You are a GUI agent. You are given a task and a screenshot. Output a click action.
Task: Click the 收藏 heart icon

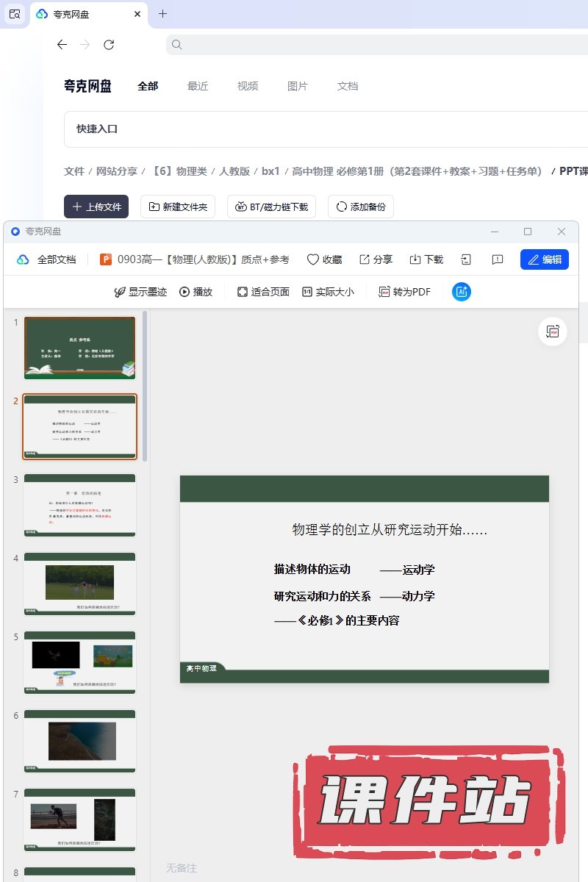click(x=313, y=259)
